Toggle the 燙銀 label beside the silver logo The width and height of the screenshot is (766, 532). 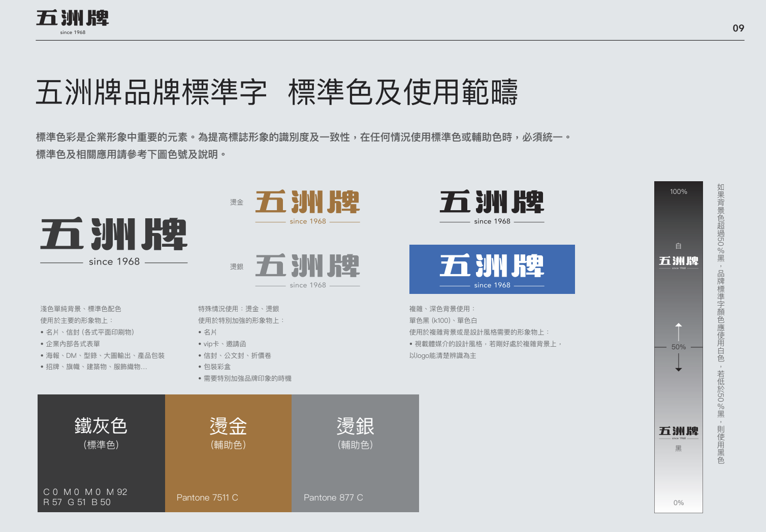coord(237,265)
